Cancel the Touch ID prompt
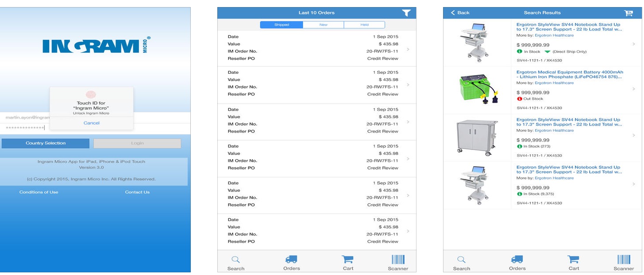Image resolution: width=644 pixels, height=275 pixels. (91, 122)
